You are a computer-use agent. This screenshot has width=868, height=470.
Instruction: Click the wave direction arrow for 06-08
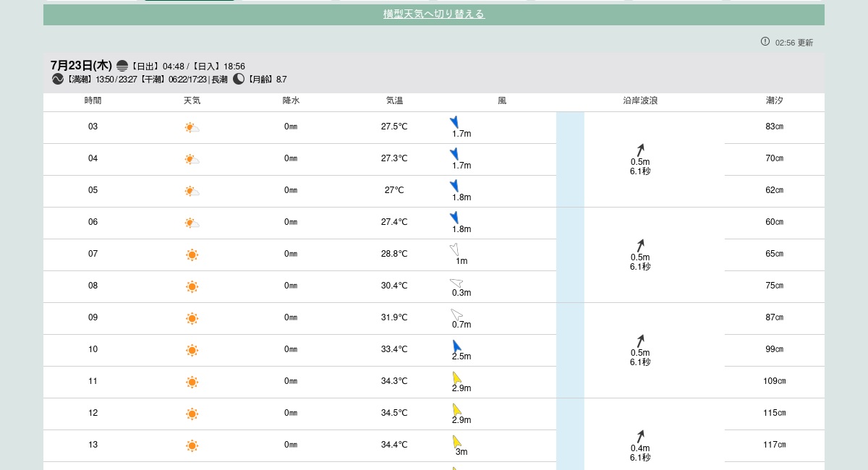coord(640,245)
